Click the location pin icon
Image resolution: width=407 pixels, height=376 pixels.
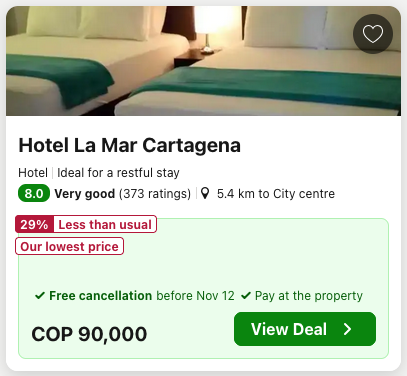[x=205, y=193]
